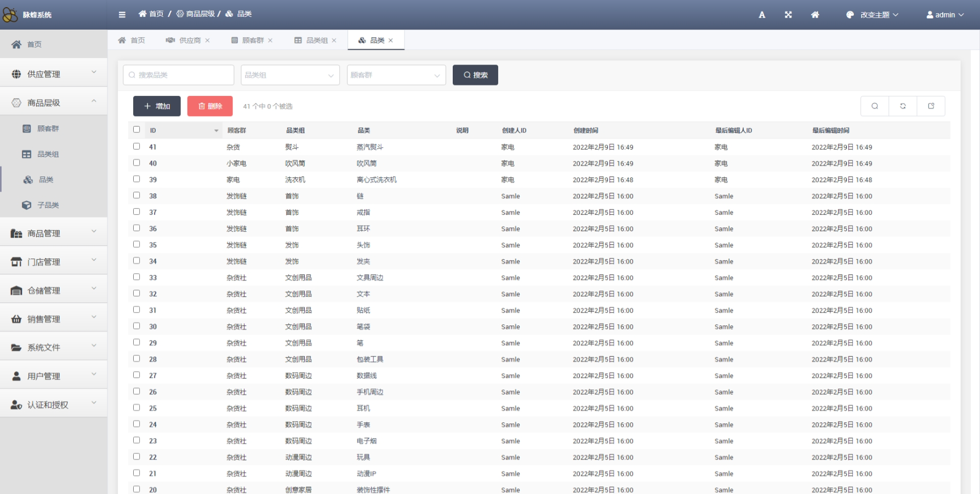Sort by the 最后编辑时间 column header
The width and height of the screenshot is (980, 494).
pos(831,130)
